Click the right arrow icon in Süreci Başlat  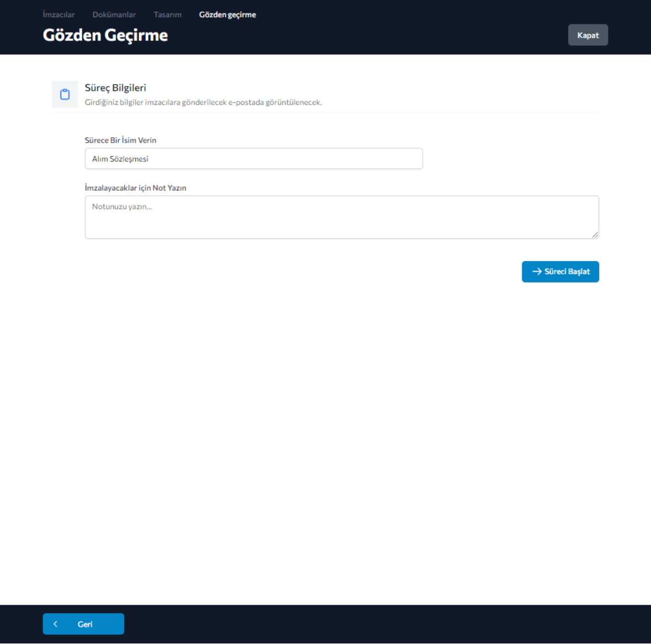537,271
